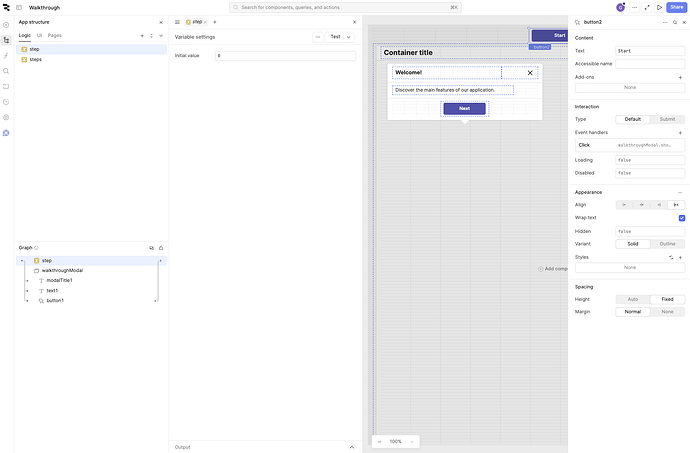Click the preview play icon
The width and height of the screenshot is (690, 453).
tap(659, 7)
